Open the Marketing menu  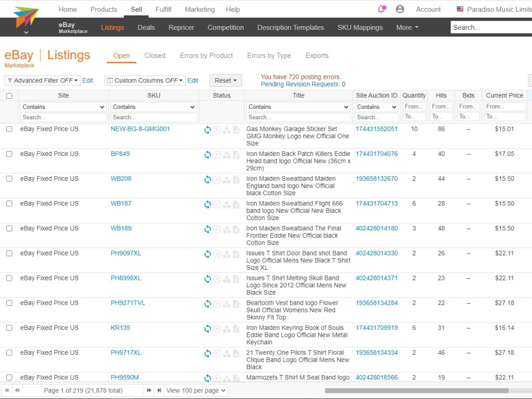[199, 10]
